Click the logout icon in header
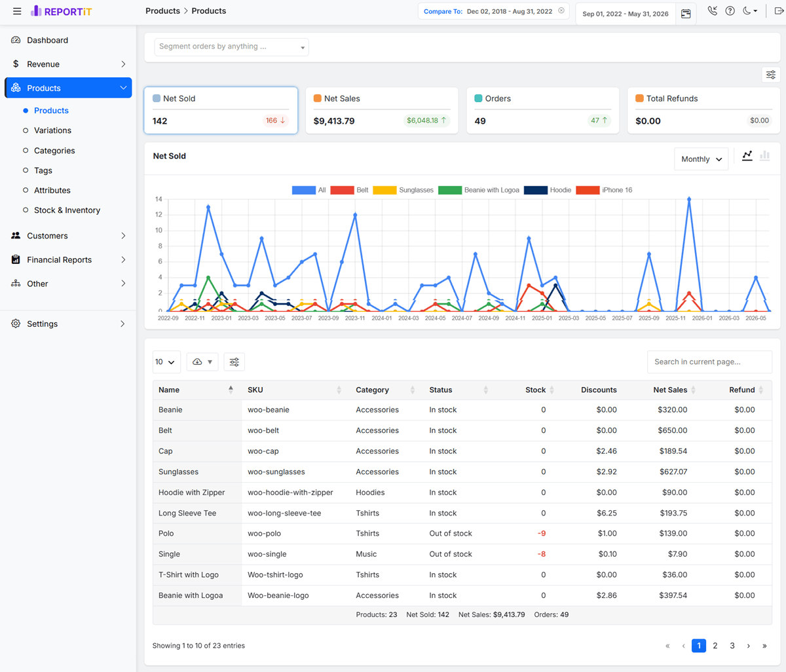The width and height of the screenshot is (786, 672). pyautogui.click(x=779, y=11)
